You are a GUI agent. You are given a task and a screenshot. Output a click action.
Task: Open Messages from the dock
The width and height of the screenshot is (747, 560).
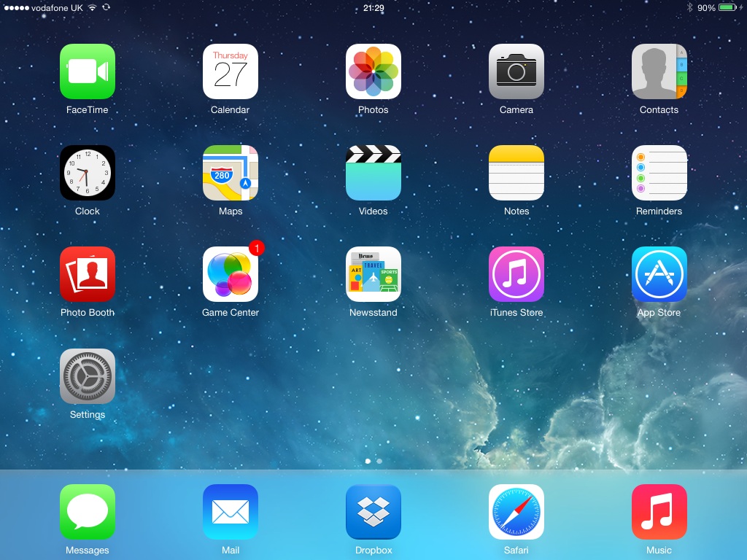tap(88, 512)
